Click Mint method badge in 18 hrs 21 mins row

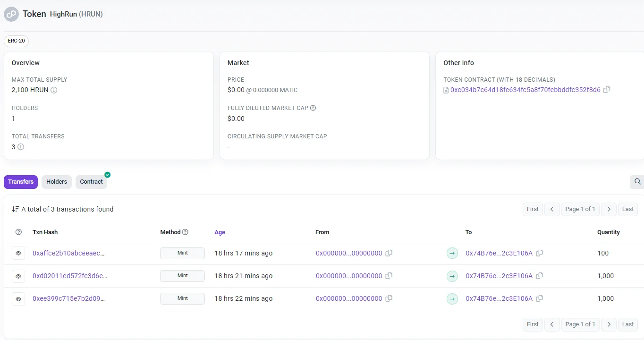click(183, 276)
